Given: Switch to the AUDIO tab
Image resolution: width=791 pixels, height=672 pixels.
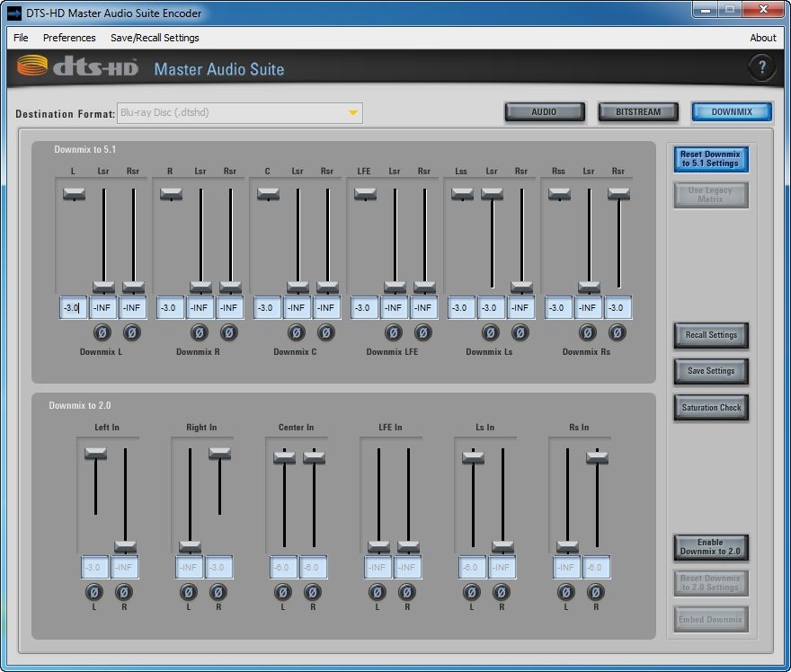Looking at the screenshot, I should pos(545,112).
